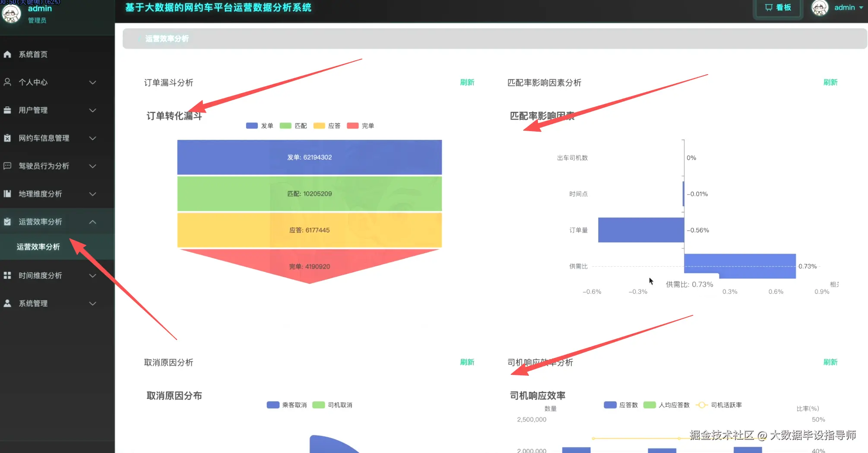
Task: Click the grid icon for 时间维度分析
Action: tap(7, 275)
